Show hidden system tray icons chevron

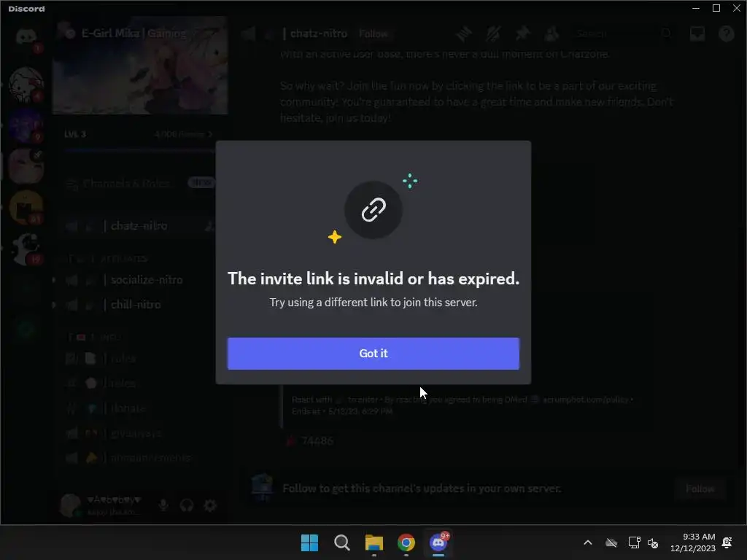click(588, 542)
